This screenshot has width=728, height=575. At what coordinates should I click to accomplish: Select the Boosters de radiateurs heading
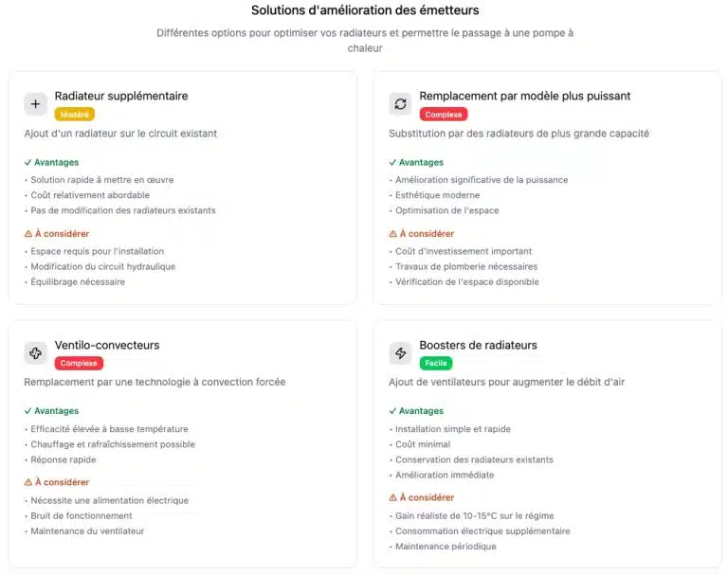click(x=478, y=345)
